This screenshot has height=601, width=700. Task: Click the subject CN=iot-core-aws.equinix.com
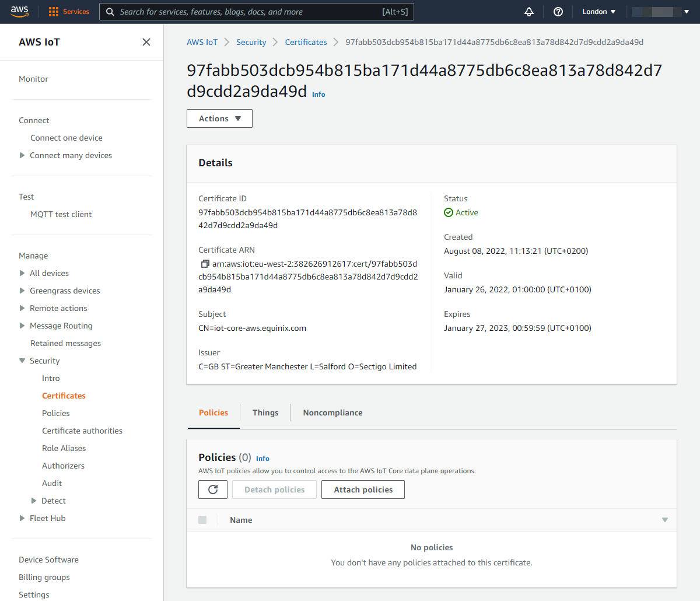pyautogui.click(x=252, y=328)
